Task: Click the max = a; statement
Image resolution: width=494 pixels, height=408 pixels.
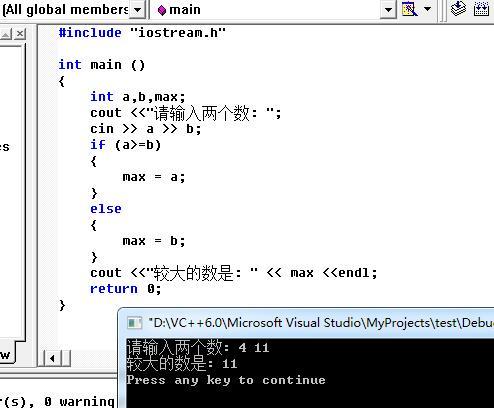Action: pyautogui.click(x=154, y=177)
